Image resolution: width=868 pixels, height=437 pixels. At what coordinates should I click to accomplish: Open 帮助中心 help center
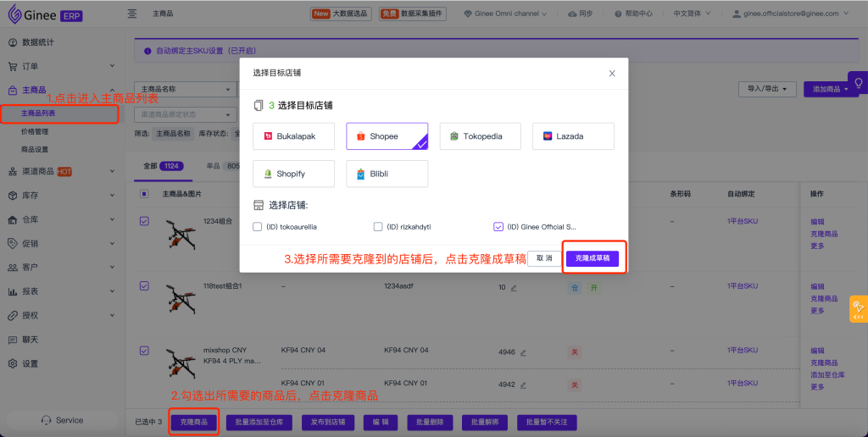point(633,14)
